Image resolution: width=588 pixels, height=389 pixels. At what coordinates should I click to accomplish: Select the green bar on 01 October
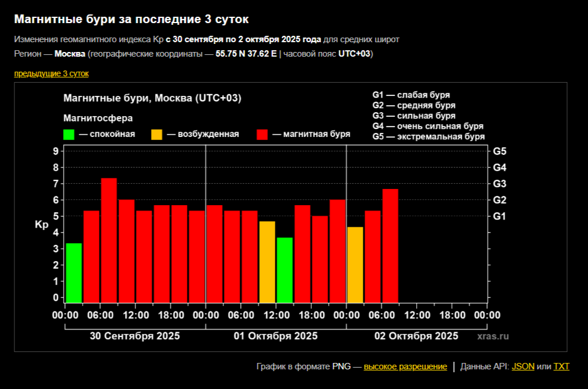(285, 269)
